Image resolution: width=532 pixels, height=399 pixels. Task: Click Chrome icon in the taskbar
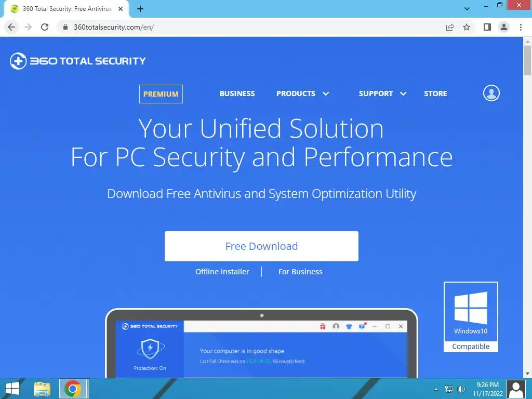[x=73, y=389]
